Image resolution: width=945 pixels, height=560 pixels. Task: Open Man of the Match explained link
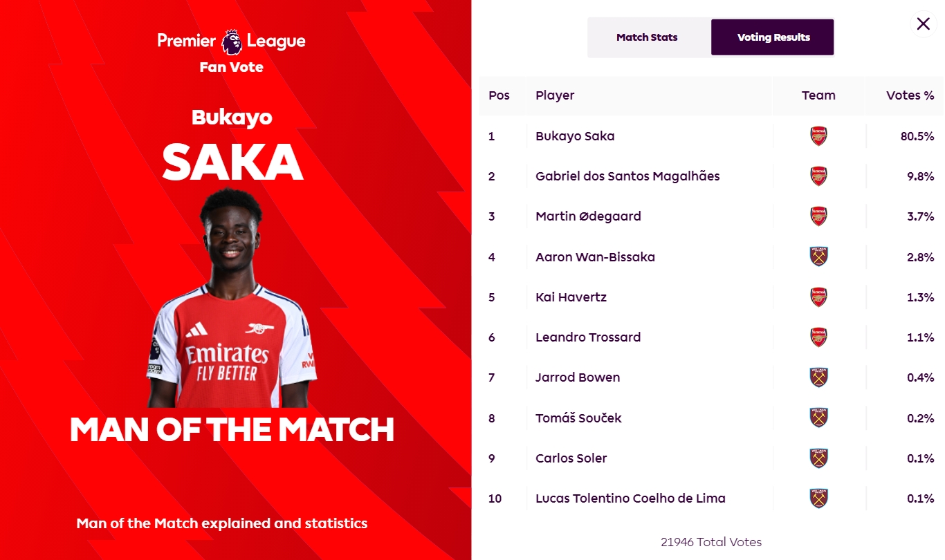click(222, 523)
